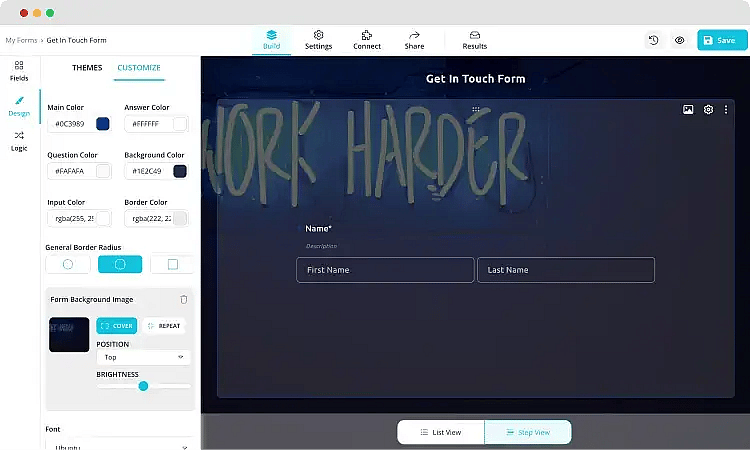Select the square border radius option
The image size is (750, 450).
pyautogui.click(x=172, y=264)
